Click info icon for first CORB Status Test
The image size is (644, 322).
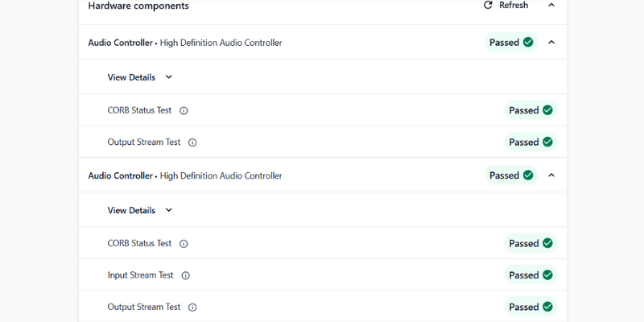point(184,110)
